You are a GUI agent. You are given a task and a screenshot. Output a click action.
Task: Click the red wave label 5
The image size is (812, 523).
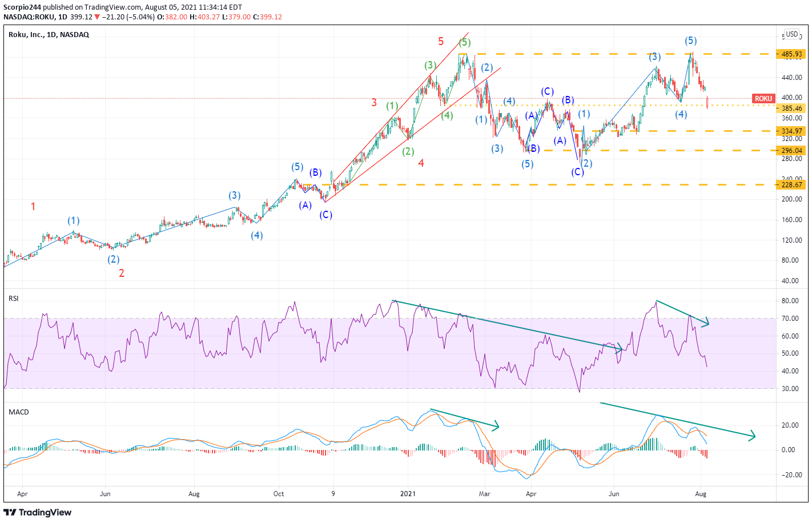[441, 41]
